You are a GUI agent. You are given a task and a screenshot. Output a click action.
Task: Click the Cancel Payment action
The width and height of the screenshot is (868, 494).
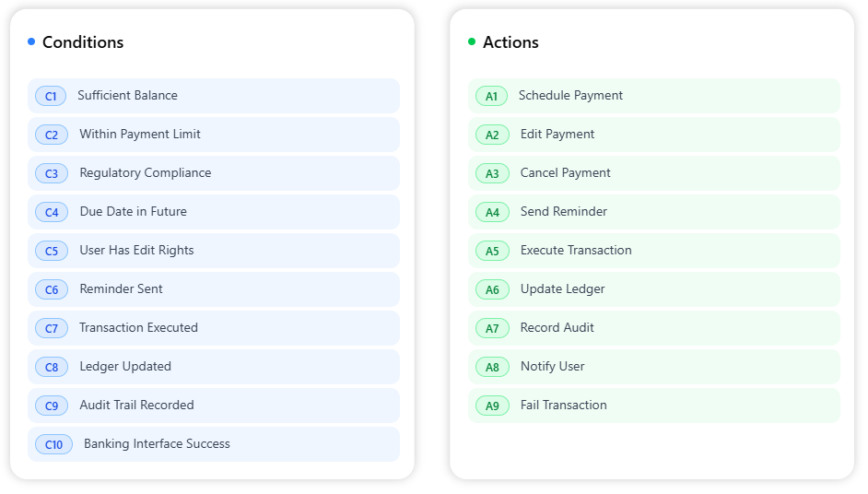654,173
